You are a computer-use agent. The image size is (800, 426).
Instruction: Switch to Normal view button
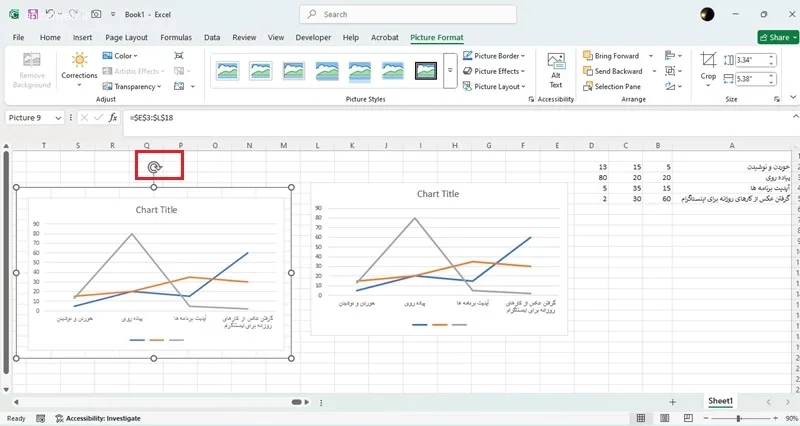[x=641, y=418]
